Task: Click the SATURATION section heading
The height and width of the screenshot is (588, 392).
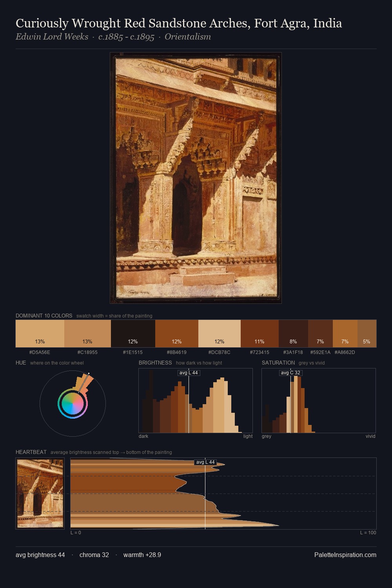Action: point(278,363)
